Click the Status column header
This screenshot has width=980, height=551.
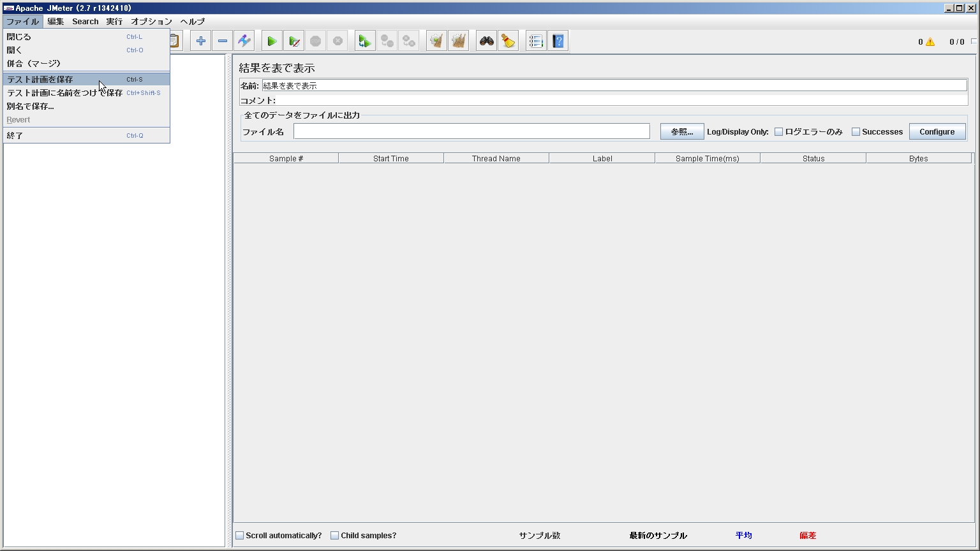pyautogui.click(x=813, y=159)
